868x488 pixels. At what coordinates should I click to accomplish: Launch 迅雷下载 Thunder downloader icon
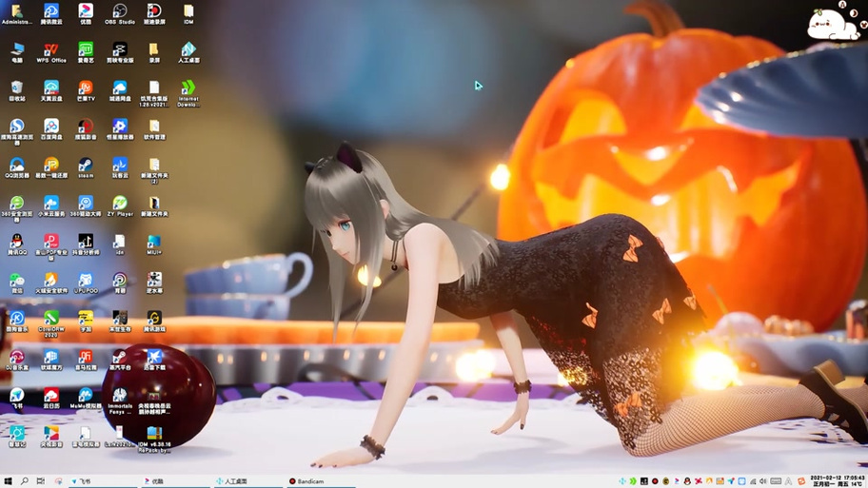(154, 359)
